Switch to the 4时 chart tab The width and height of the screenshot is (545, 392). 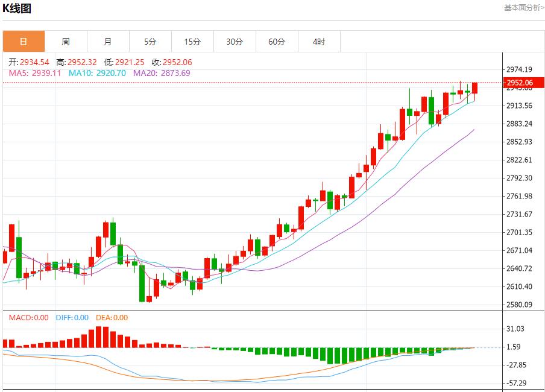click(x=319, y=42)
